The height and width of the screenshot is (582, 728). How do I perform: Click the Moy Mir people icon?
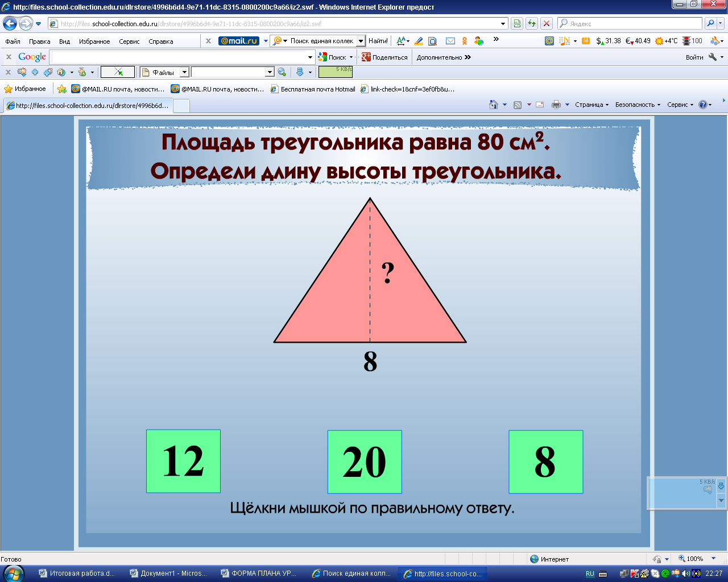click(479, 41)
